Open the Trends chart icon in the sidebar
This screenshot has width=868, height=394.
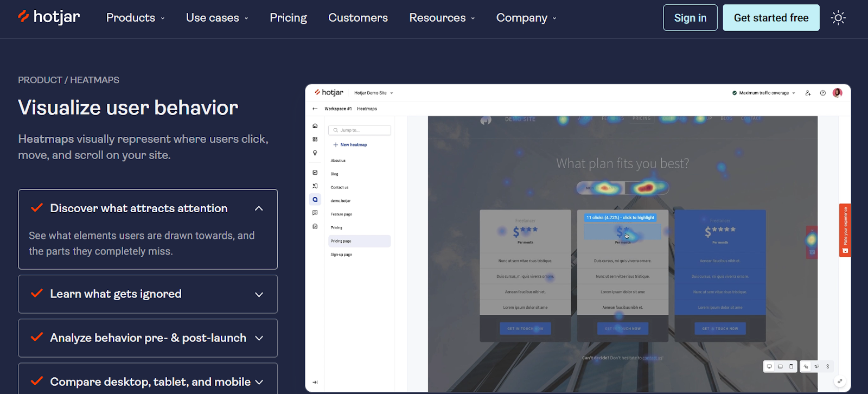[x=315, y=173]
